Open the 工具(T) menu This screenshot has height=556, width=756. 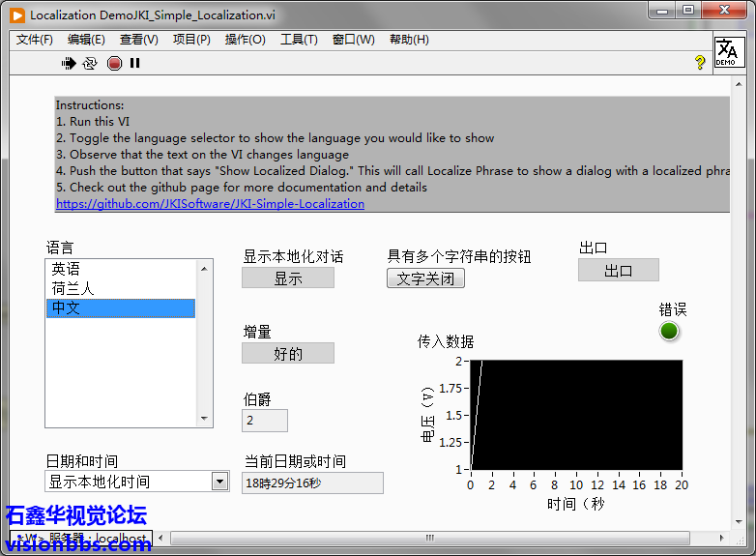click(299, 40)
